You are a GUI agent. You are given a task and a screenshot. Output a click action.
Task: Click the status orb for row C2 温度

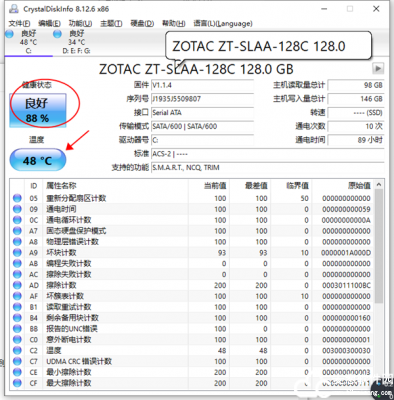[17, 350]
